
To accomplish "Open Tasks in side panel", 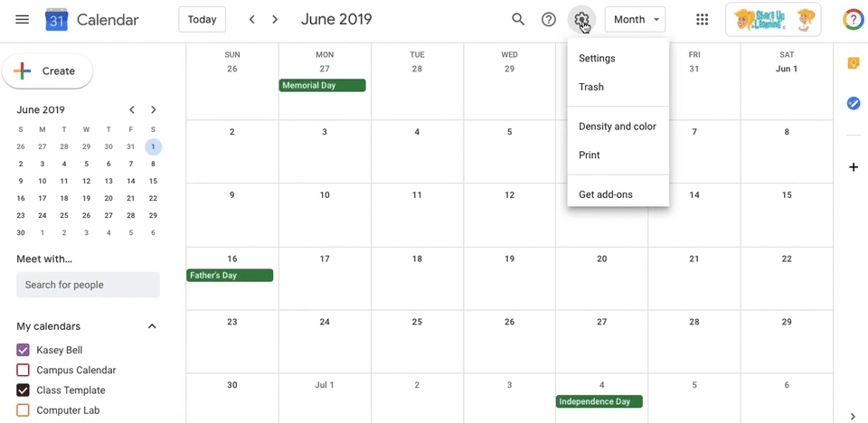I will 853,103.
